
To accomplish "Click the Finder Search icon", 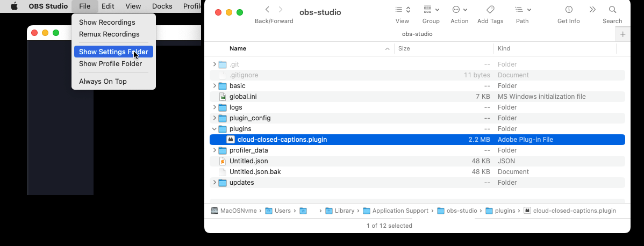I will tap(612, 10).
